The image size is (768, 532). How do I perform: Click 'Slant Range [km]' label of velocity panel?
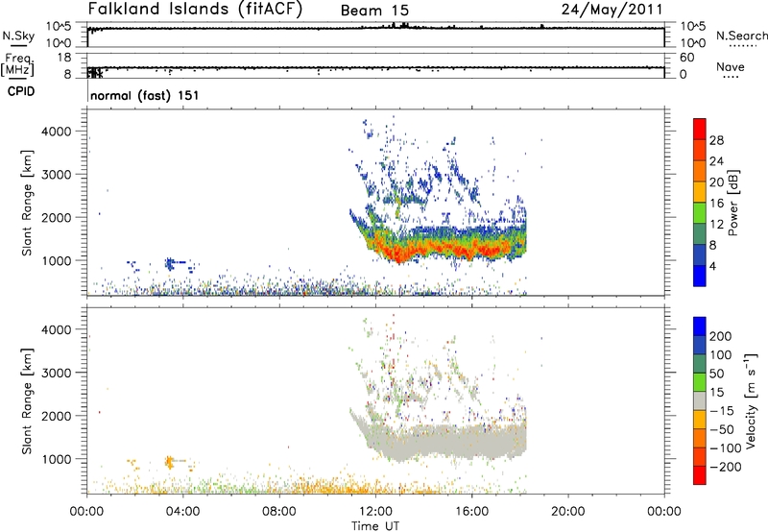pos(27,401)
